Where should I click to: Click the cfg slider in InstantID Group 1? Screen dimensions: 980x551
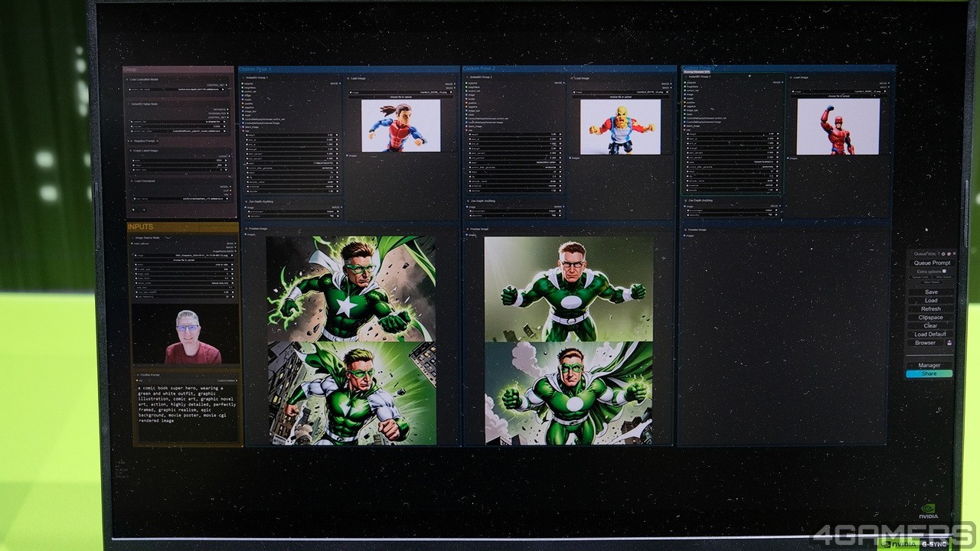pos(292,177)
